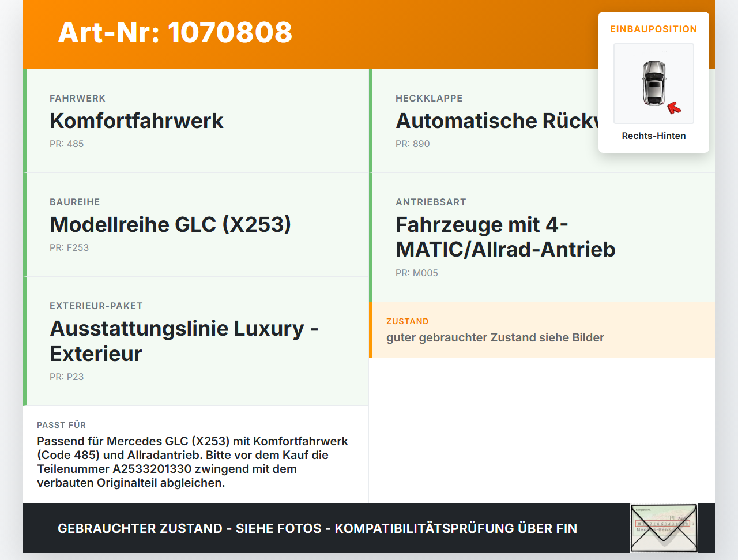Click the "EINBAUPOSITION" label

pyautogui.click(x=654, y=29)
